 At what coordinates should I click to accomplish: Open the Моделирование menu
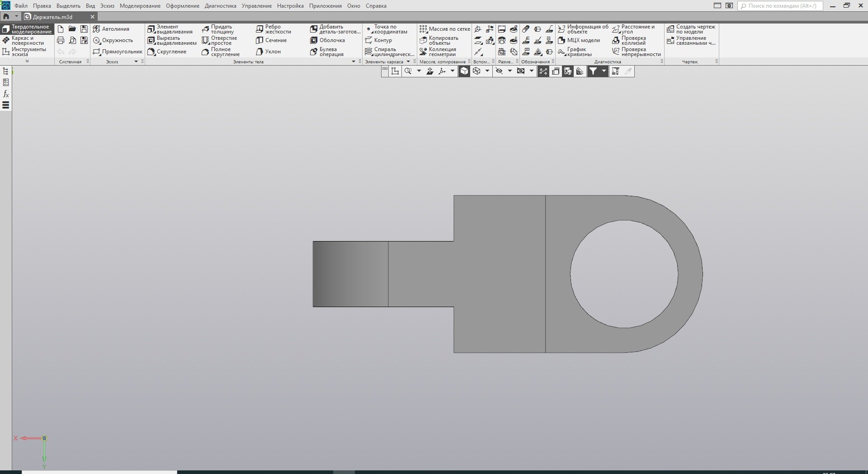click(140, 6)
